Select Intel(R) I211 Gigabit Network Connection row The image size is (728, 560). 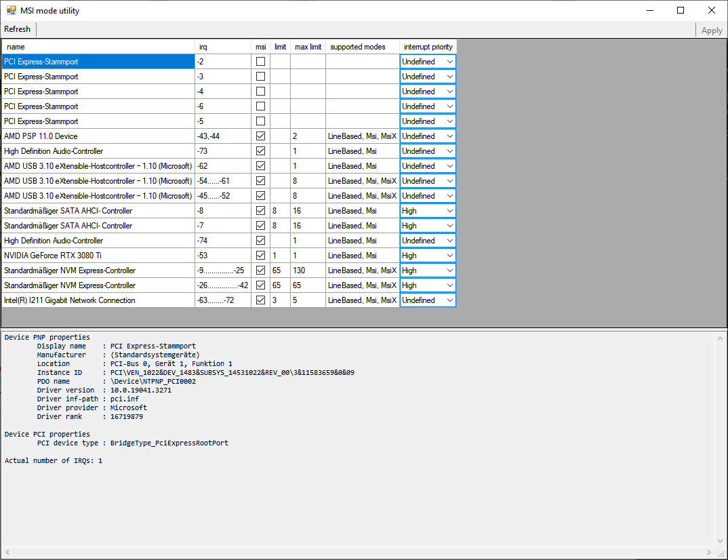[98, 300]
